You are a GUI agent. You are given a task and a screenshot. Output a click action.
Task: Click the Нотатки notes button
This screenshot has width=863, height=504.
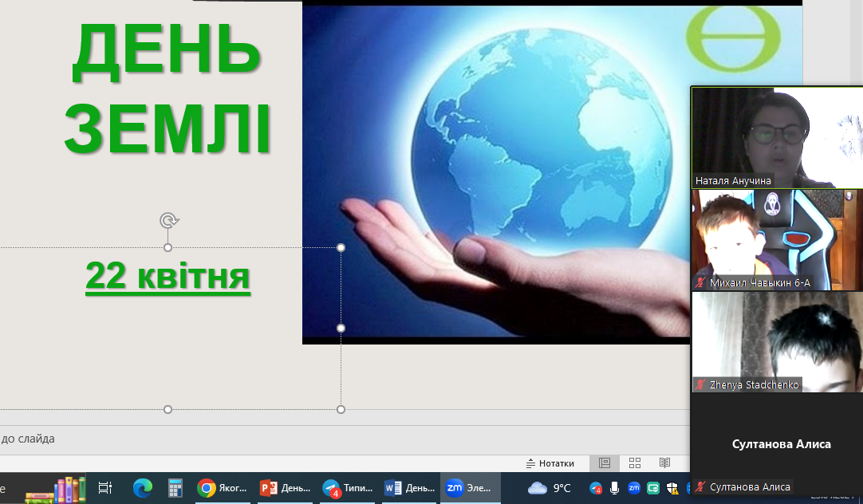(x=550, y=463)
